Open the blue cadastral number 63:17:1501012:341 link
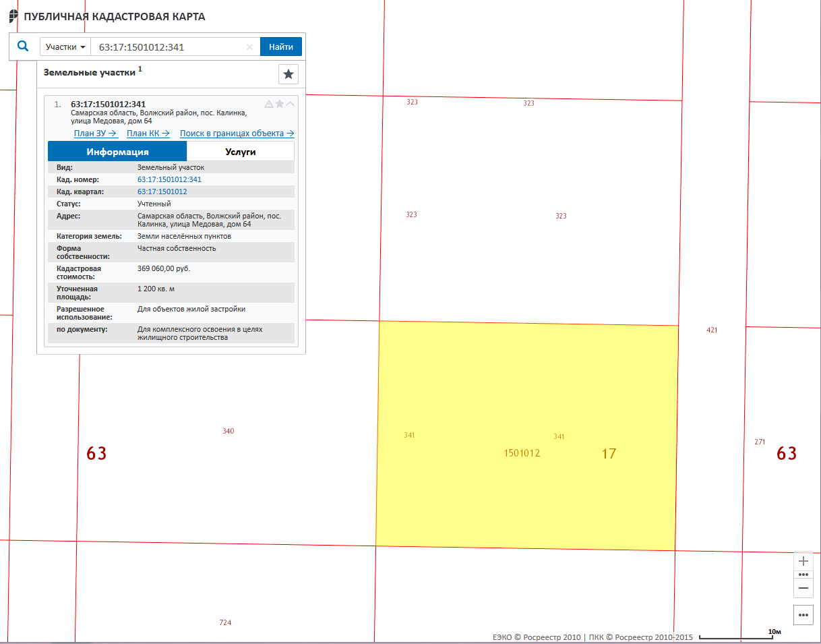The width and height of the screenshot is (821, 644). coord(169,179)
